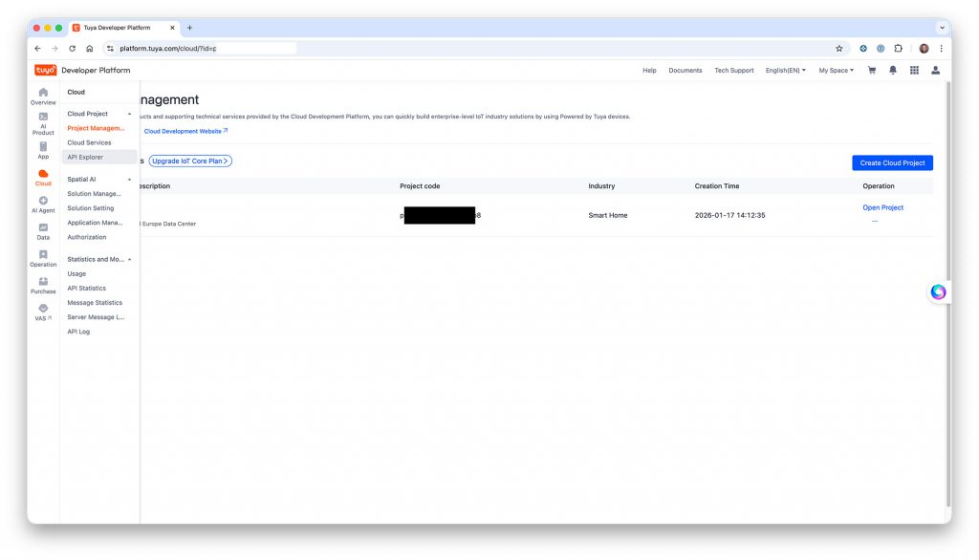Select the AI Agent sidebar icon
This screenshot has width=979, height=560.
click(x=43, y=204)
